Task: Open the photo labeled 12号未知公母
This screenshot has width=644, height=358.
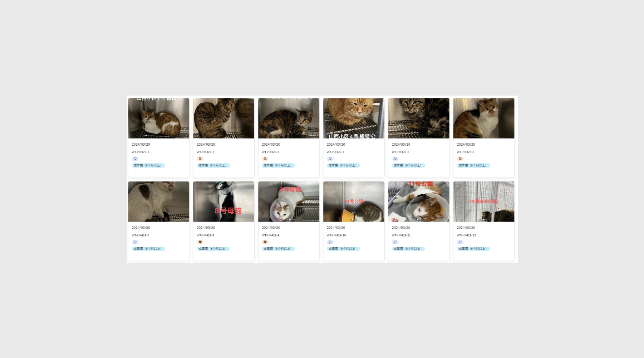Action: pyautogui.click(x=483, y=201)
